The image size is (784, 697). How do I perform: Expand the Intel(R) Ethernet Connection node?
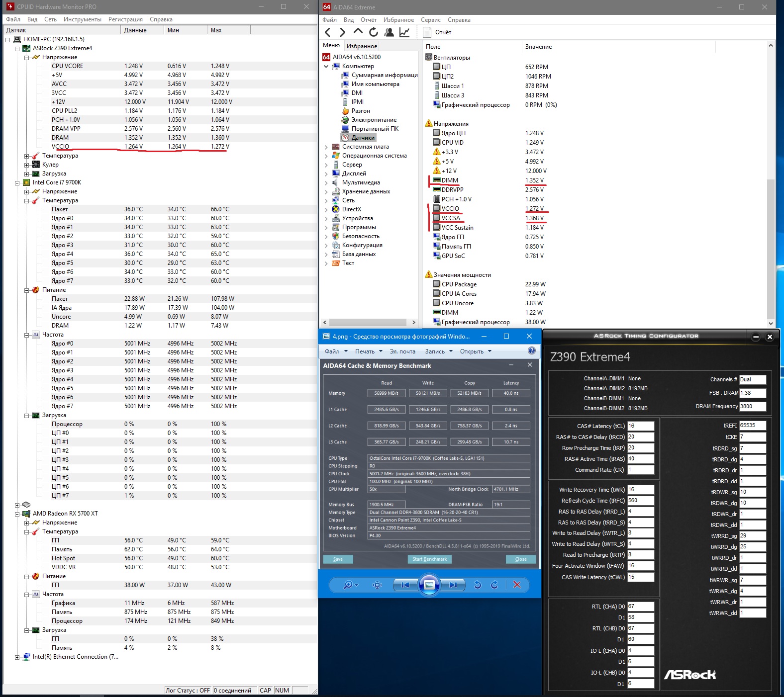[x=17, y=657]
